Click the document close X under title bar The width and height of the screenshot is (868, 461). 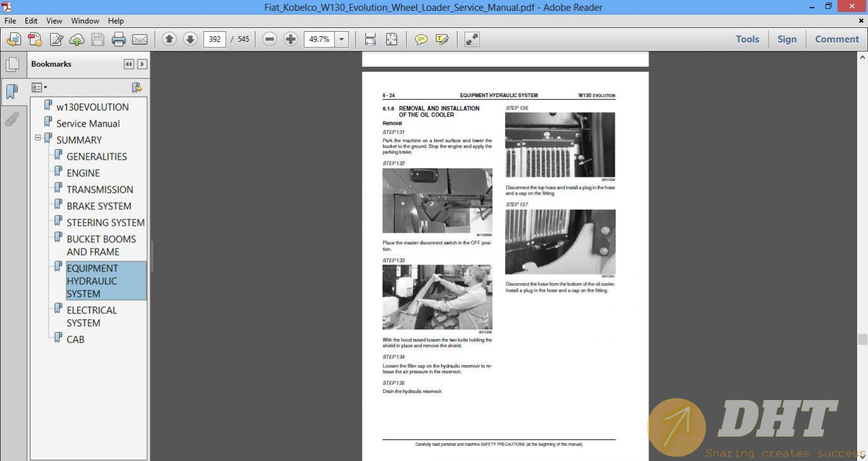click(862, 21)
